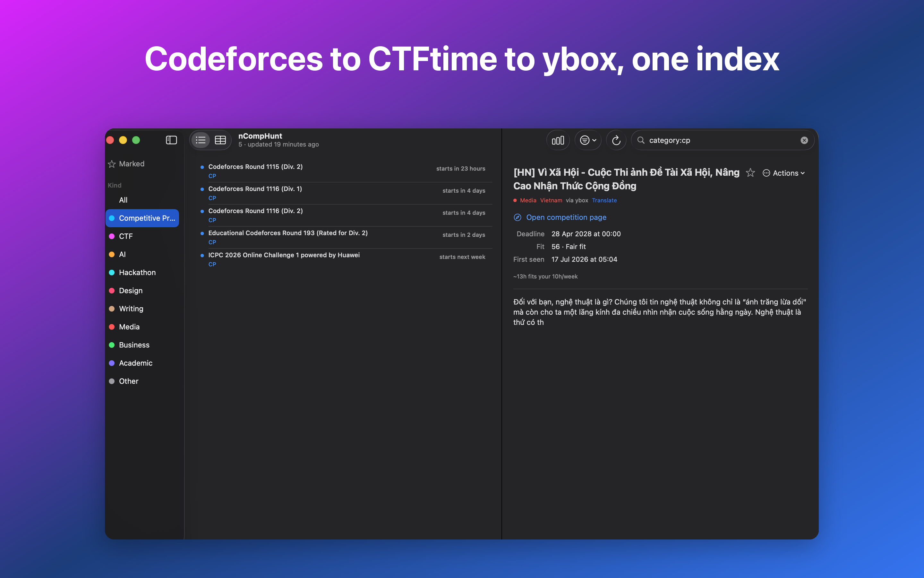924x578 pixels.
Task: Star the selected competition
Action: (750, 173)
